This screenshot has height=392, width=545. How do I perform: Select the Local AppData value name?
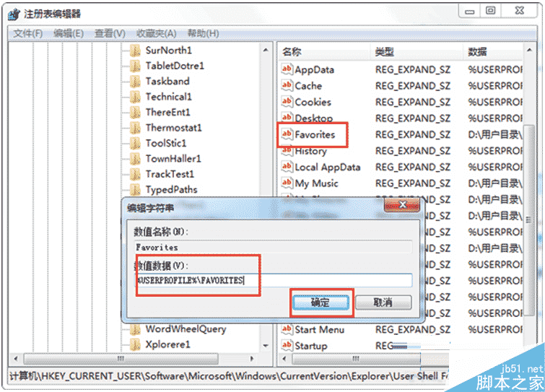(x=328, y=167)
